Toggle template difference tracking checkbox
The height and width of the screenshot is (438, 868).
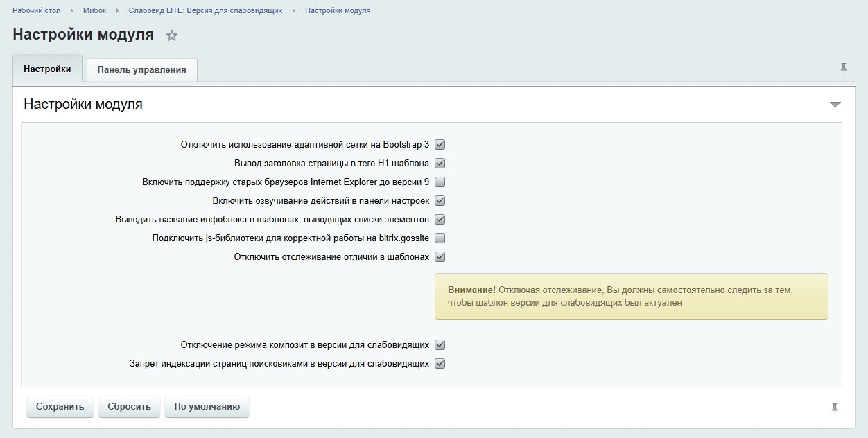(440, 257)
